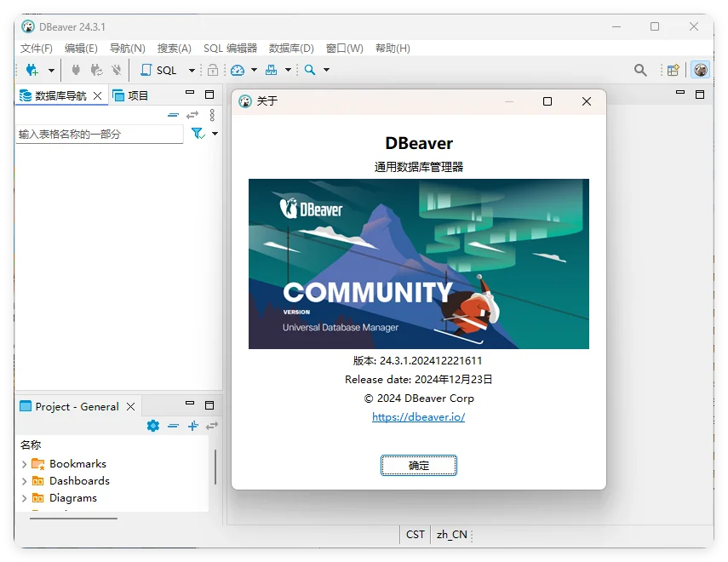The width and height of the screenshot is (728, 562).
Task: Toggle the navigator filter funnel icon
Action: coord(197,132)
